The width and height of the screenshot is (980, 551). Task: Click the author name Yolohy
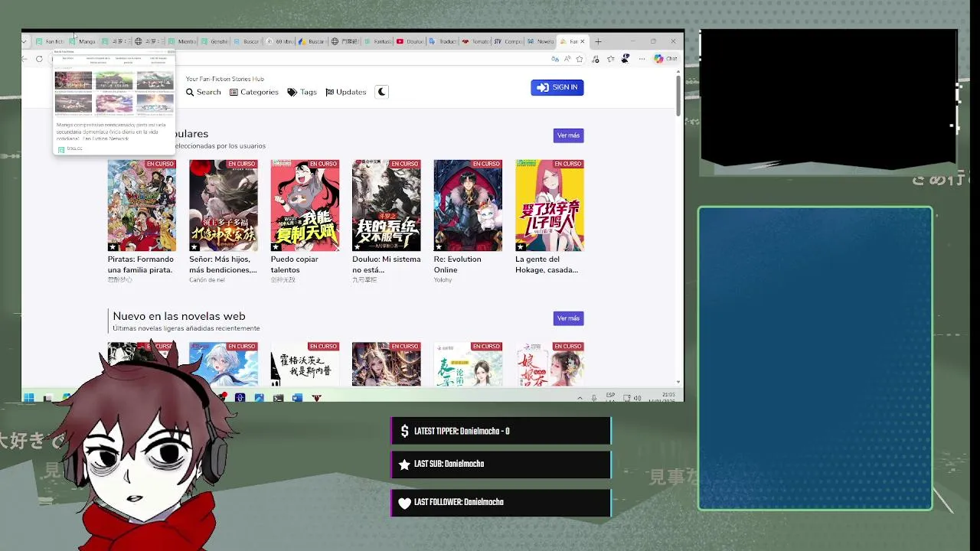click(x=443, y=280)
